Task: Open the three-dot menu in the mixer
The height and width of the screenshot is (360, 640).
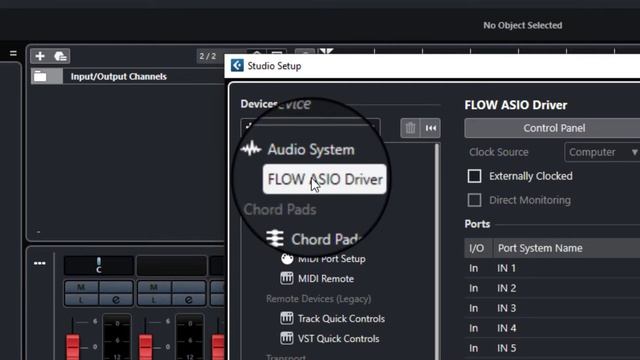Action: 40,263
